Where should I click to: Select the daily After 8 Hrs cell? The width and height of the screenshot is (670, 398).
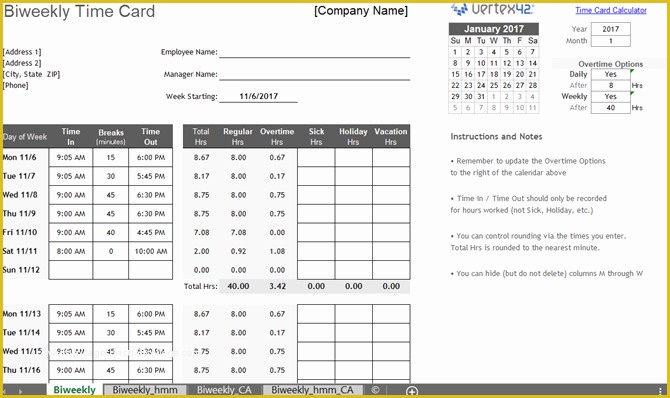point(611,85)
